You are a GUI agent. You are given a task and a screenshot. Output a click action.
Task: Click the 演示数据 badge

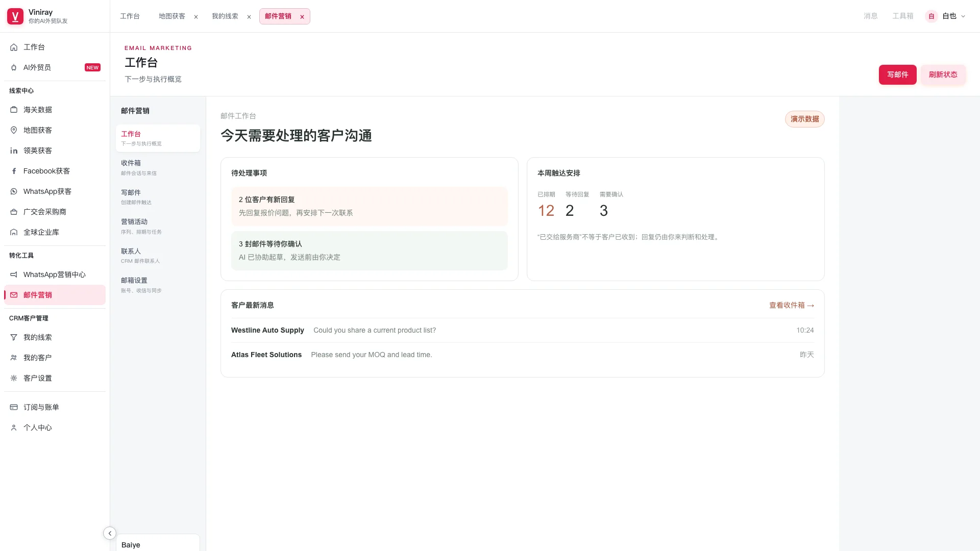[804, 119]
